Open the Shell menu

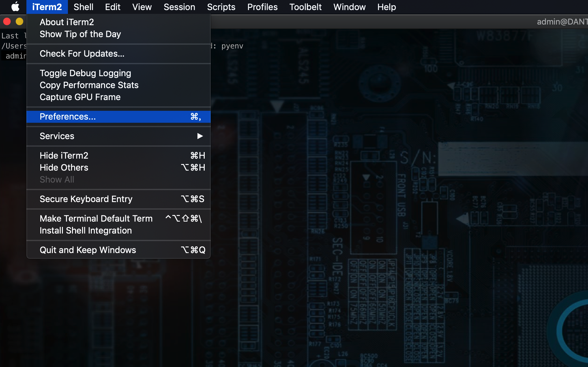(x=83, y=7)
